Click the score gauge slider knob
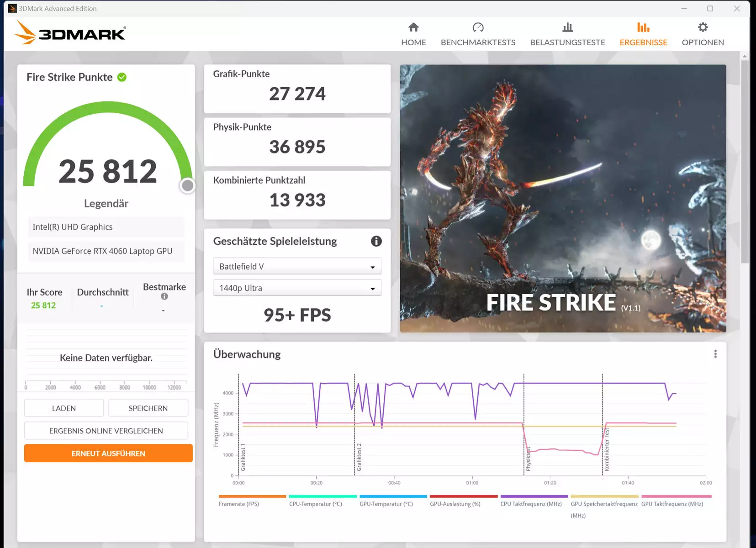The height and width of the screenshot is (548, 756). coord(187,185)
